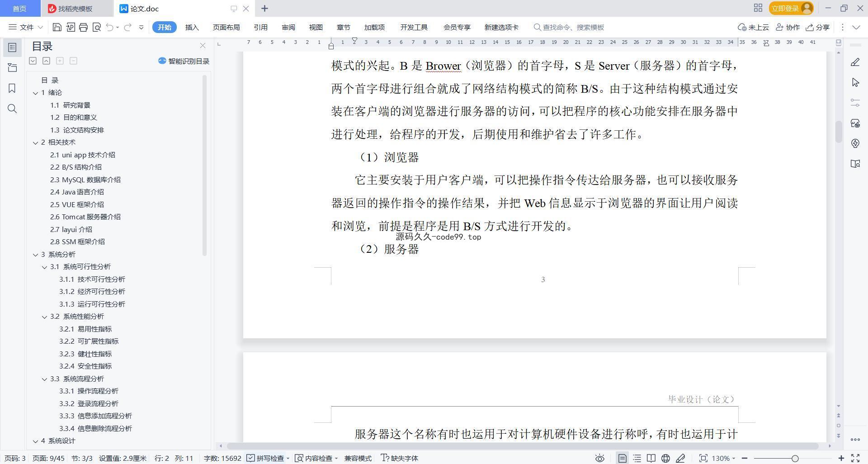Switch to reading layout view icon
The height and width of the screenshot is (464, 868).
point(651,458)
